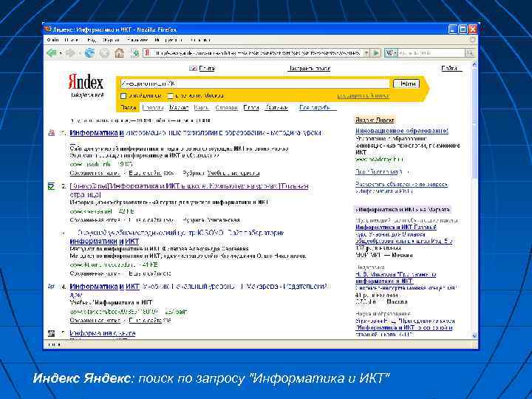This screenshot has height=399, width=532.
Task: Open the Файл menu
Action: click(x=53, y=40)
